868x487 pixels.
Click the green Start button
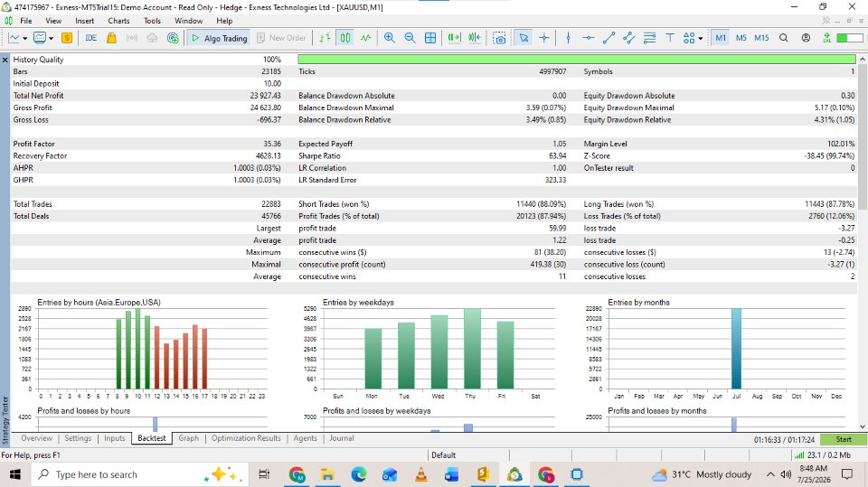(x=843, y=439)
